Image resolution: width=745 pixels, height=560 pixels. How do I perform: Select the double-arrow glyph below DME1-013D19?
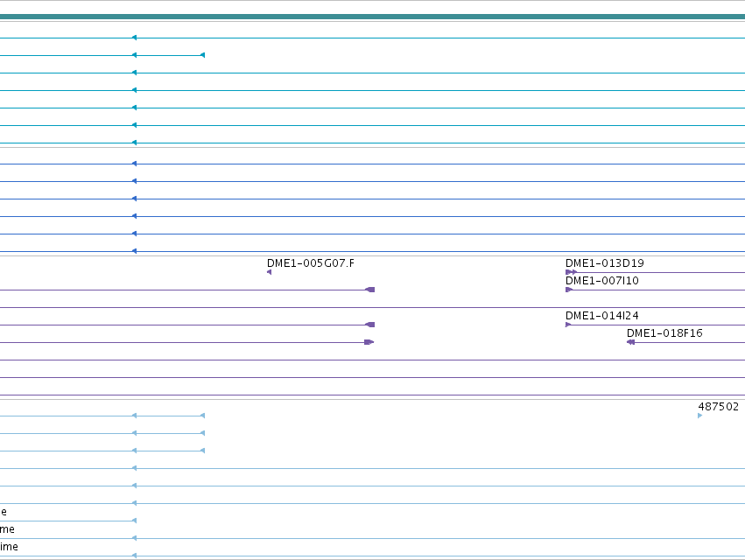571,272
